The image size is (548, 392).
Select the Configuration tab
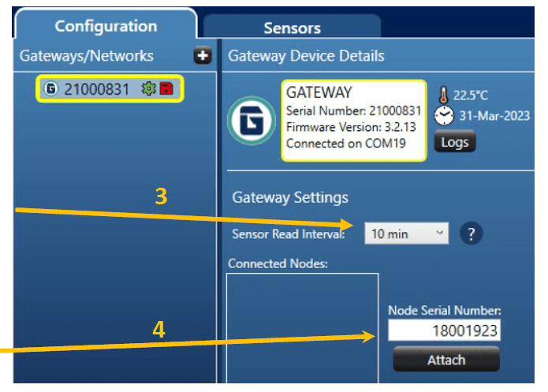106,25
